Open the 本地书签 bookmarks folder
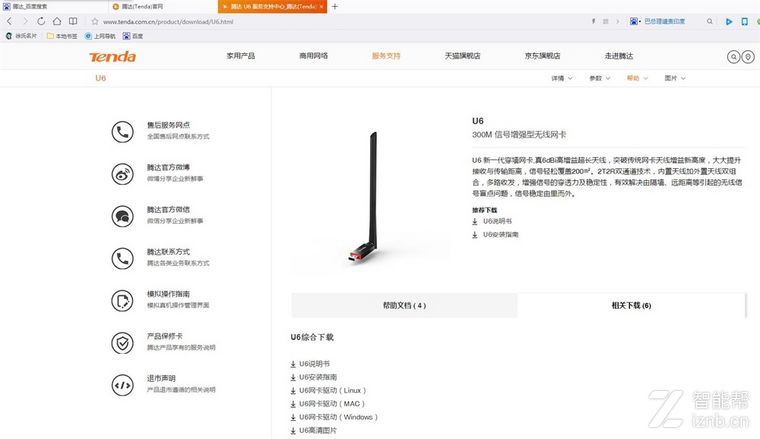Image resolution: width=760 pixels, height=439 pixels. pos(62,36)
